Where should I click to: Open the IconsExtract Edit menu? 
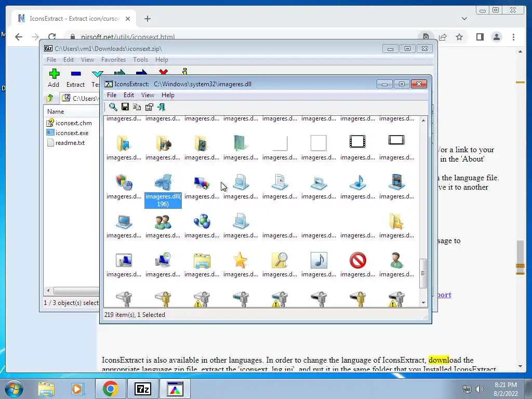tap(129, 95)
